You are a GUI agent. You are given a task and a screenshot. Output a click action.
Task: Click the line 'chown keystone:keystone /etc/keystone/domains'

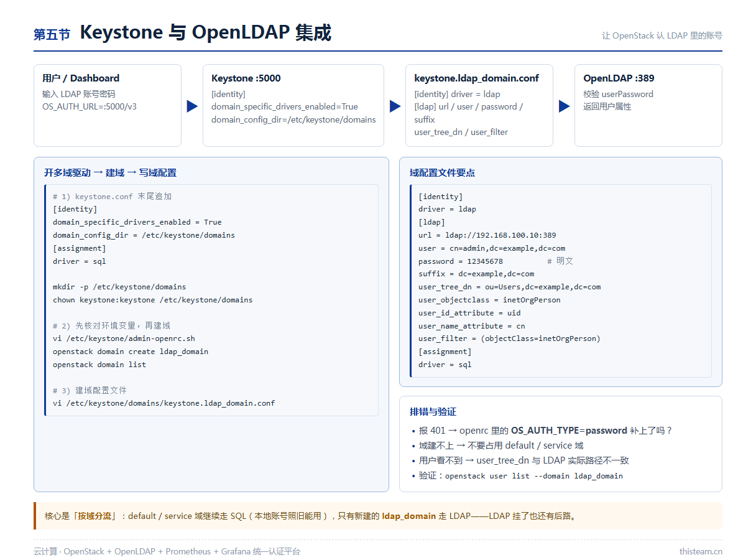(153, 300)
